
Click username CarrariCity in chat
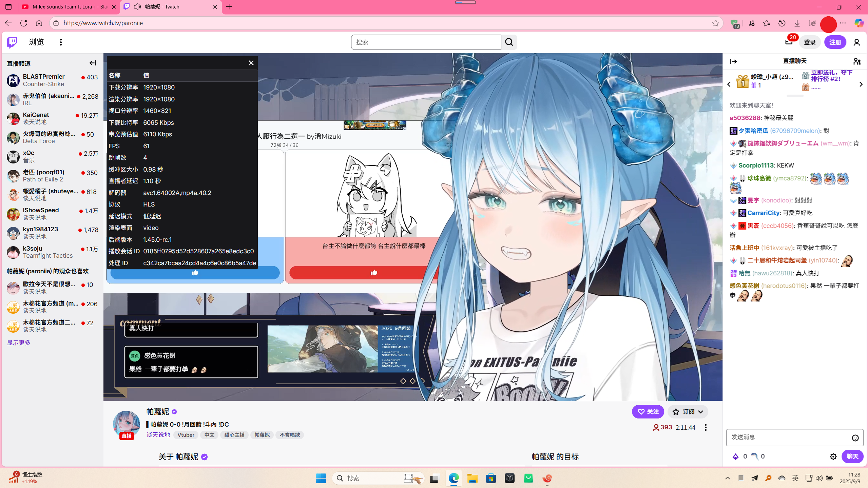coord(763,213)
